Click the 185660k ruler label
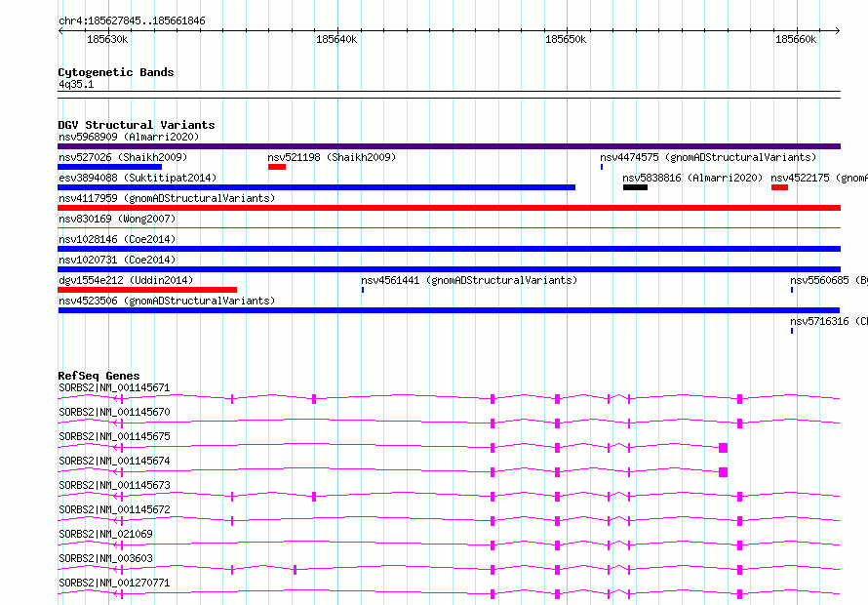 pyautogui.click(x=796, y=39)
